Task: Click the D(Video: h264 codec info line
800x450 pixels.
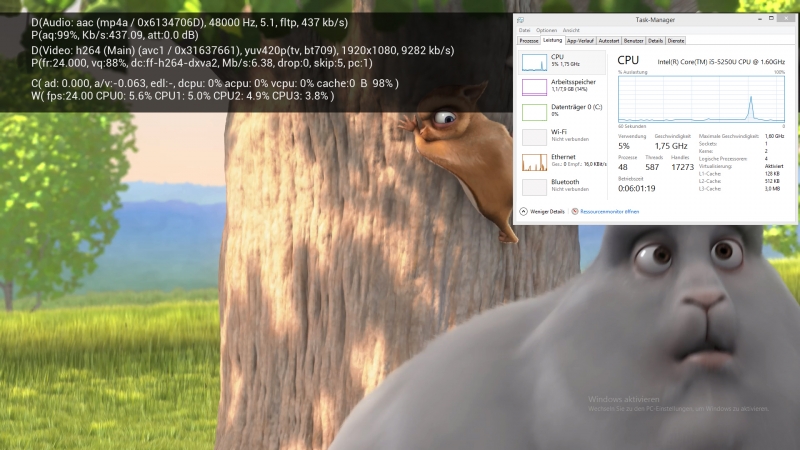Action: pos(243,51)
